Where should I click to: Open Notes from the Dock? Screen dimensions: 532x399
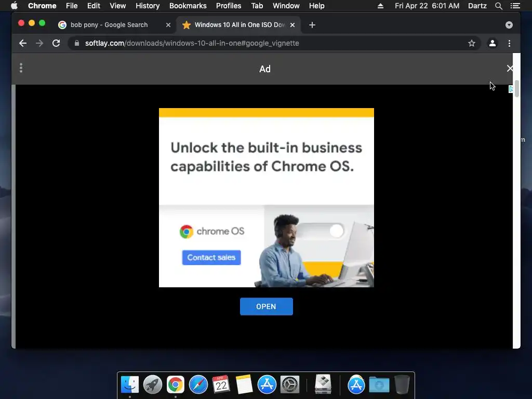pyautogui.click(x=244, y=384)
